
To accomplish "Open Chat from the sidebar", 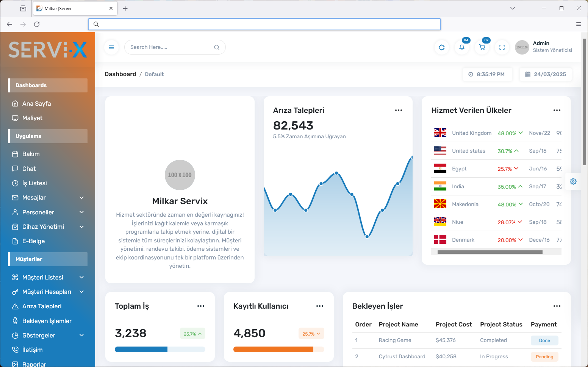I will pyautogui.click(x=29, y=169).
